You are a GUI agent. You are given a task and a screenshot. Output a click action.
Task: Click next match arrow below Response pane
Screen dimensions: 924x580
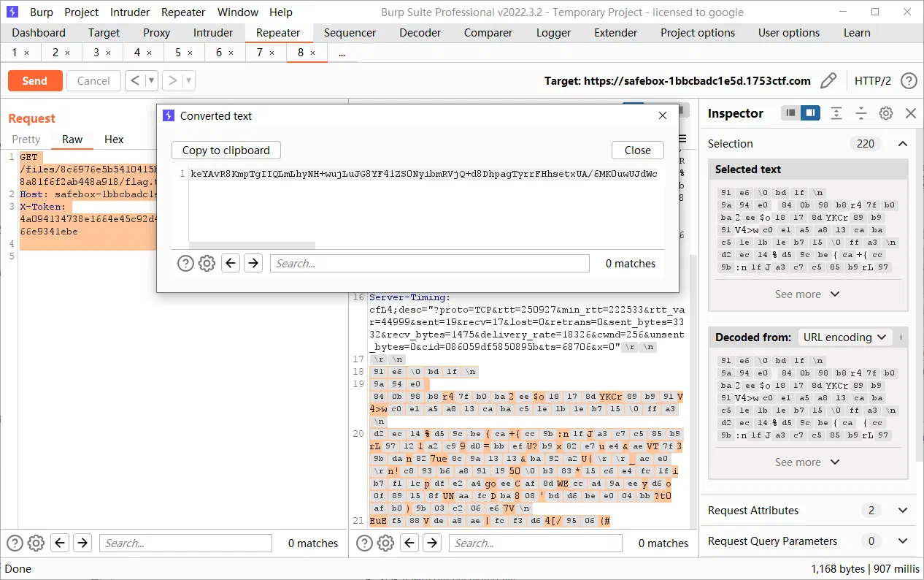432,543
